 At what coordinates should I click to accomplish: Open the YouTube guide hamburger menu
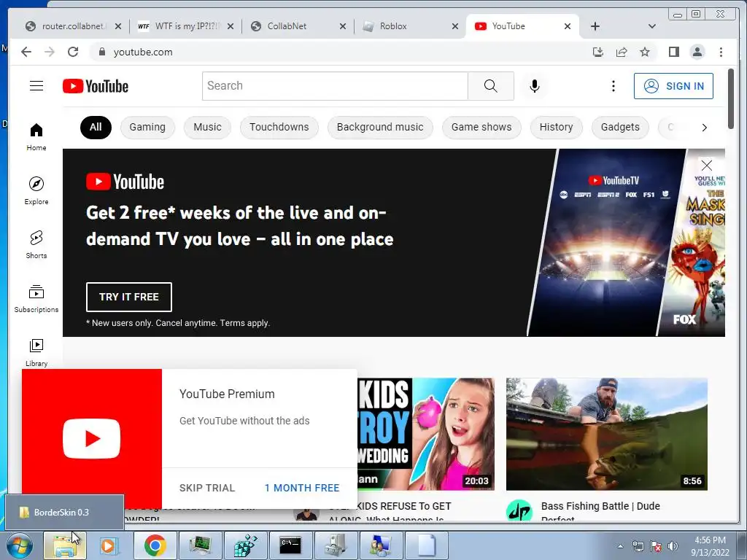coord(36,86)
